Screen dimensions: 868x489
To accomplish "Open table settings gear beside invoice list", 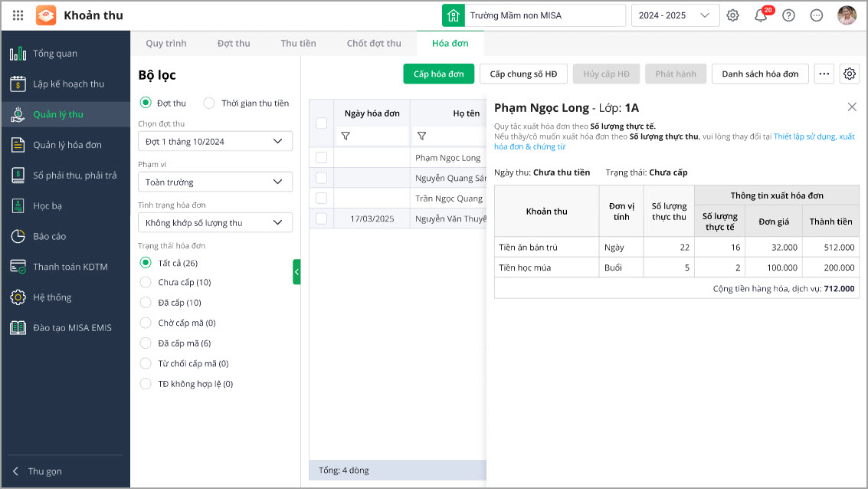I will click(849, 74).
